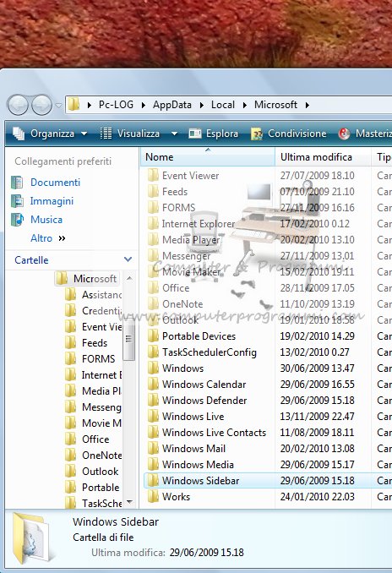Select Works folder icon in file list
The image size is (392, 573).
click(x=153, y=497)
